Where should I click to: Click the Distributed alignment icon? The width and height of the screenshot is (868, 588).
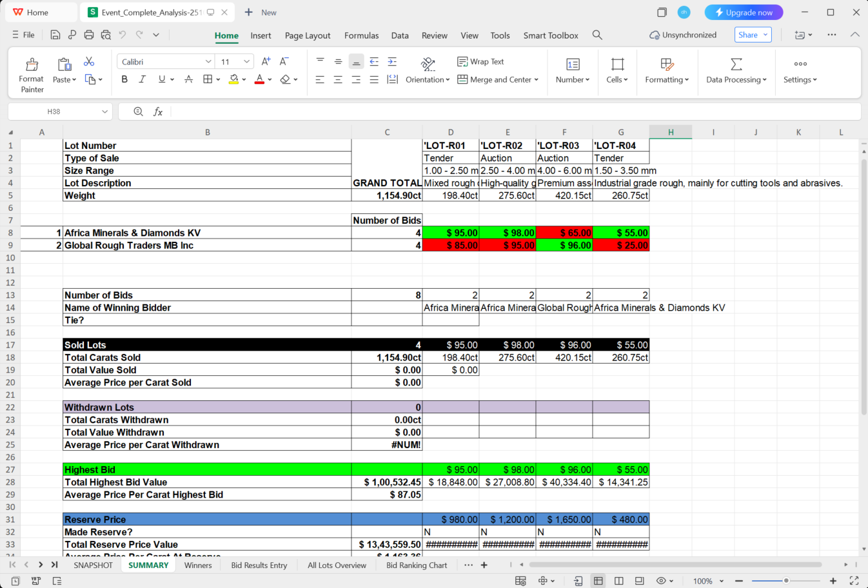pyautogui.click(x=392, y=79)
